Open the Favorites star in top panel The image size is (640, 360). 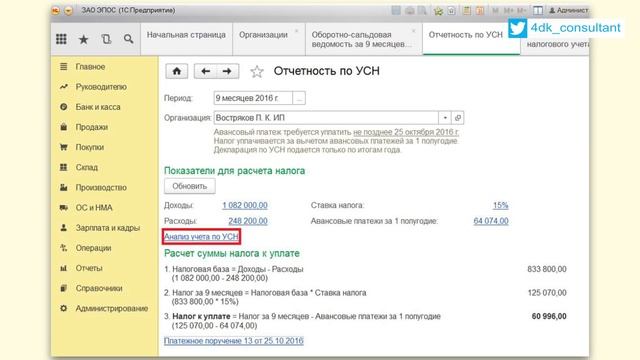point(84,39)
